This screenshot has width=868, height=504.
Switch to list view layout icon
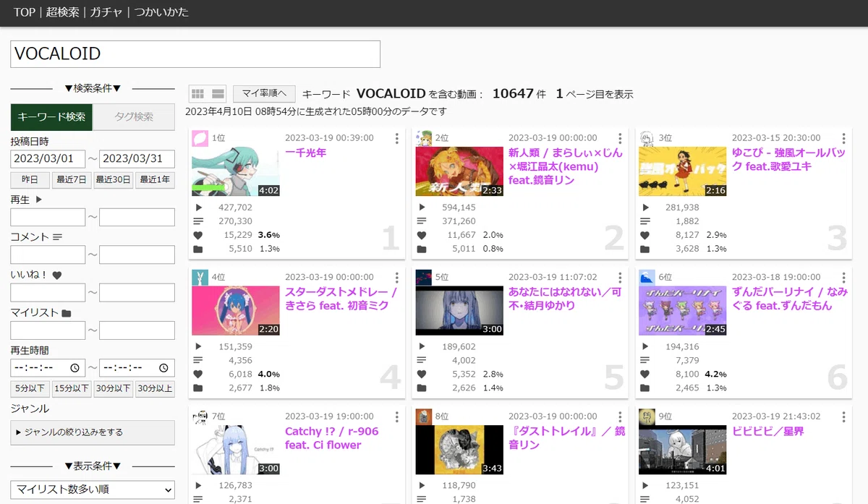click(x=218, y=94)
